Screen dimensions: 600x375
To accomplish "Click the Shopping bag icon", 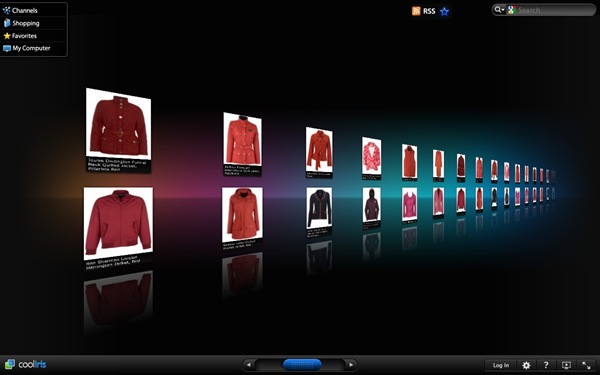I will 7,23.
